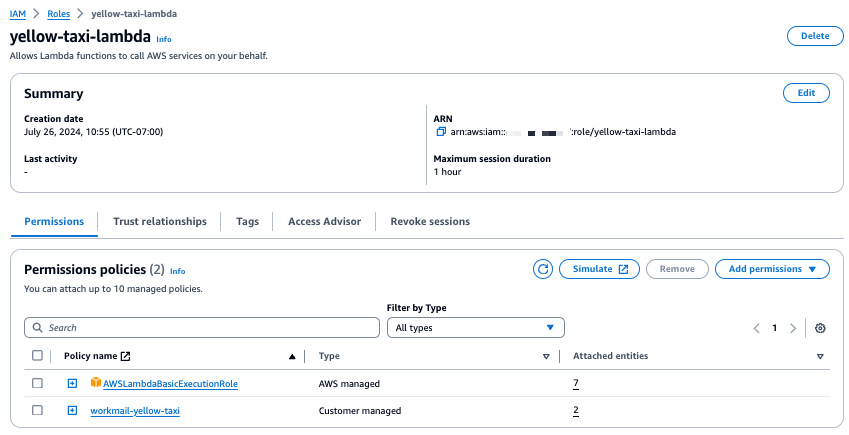
Task: Click the Policy name column header
Action: 90,356
